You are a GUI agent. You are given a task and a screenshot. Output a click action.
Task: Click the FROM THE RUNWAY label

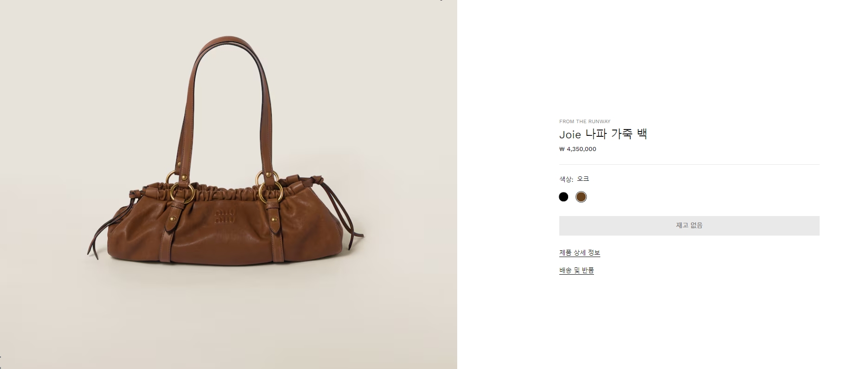[x=585, y=122]
